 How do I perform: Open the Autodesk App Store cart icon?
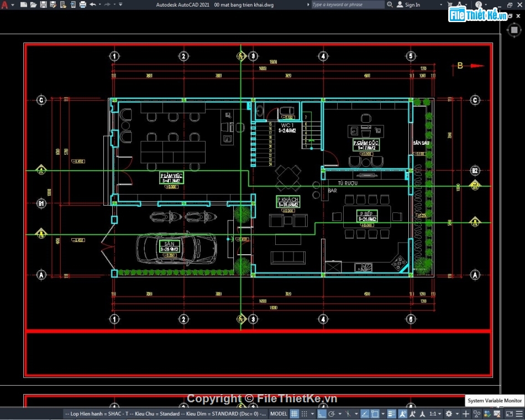pyautogui.click(x=450, y=4)
